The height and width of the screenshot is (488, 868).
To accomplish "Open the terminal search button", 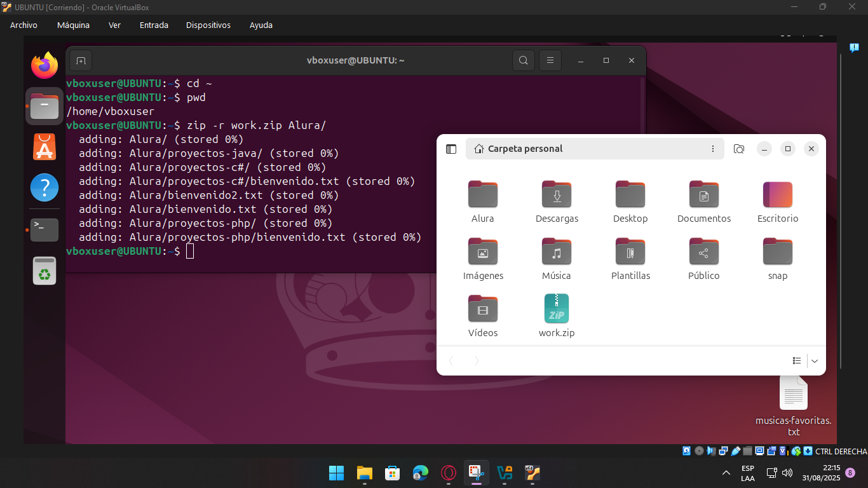I will click(x=524, y=60).
